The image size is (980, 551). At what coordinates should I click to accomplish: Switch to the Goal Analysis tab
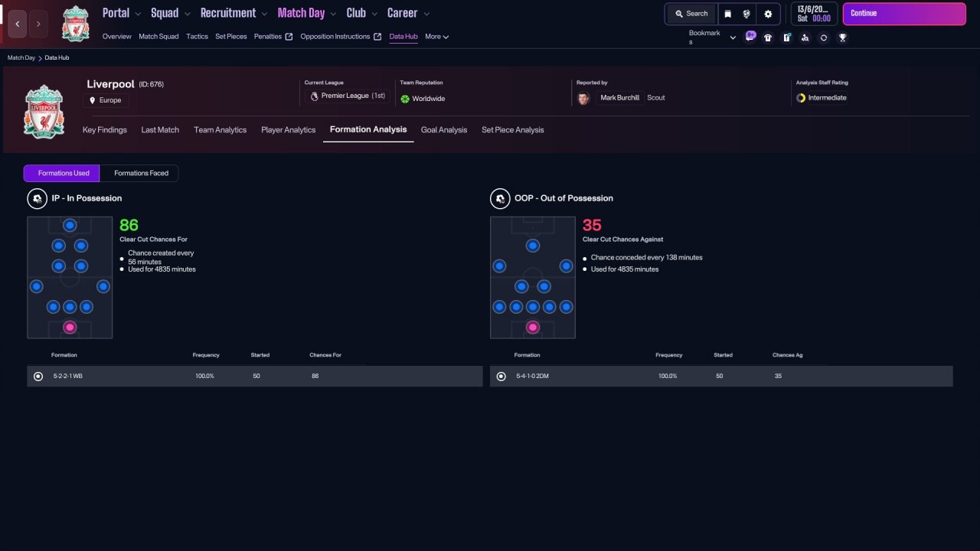[x=444, y=130]
